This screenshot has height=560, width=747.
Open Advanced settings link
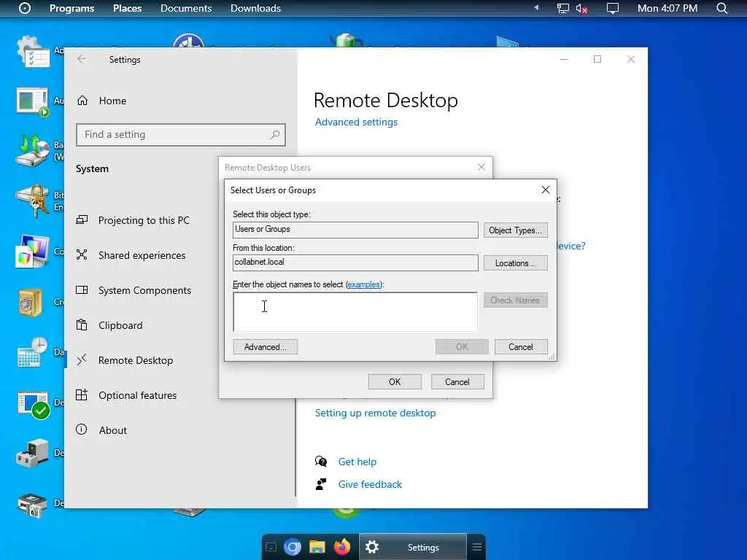[x=356, y=122]
